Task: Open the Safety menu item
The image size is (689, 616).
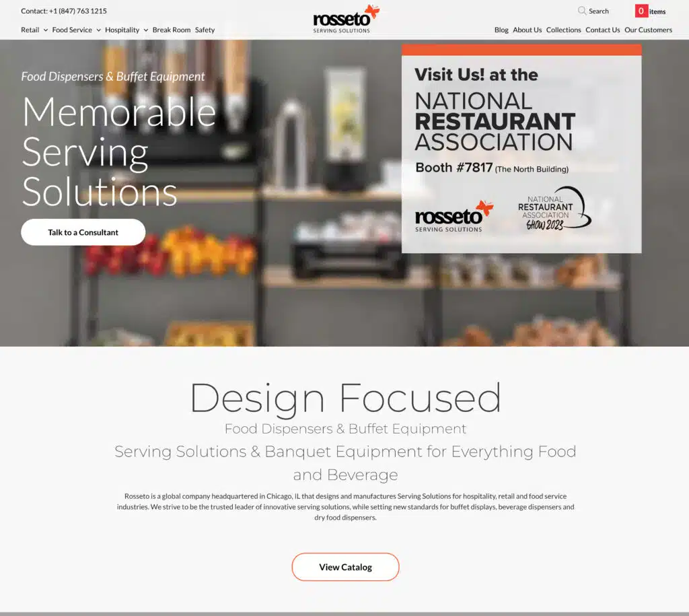Action: pyautogui.click(x=205, y=30)
